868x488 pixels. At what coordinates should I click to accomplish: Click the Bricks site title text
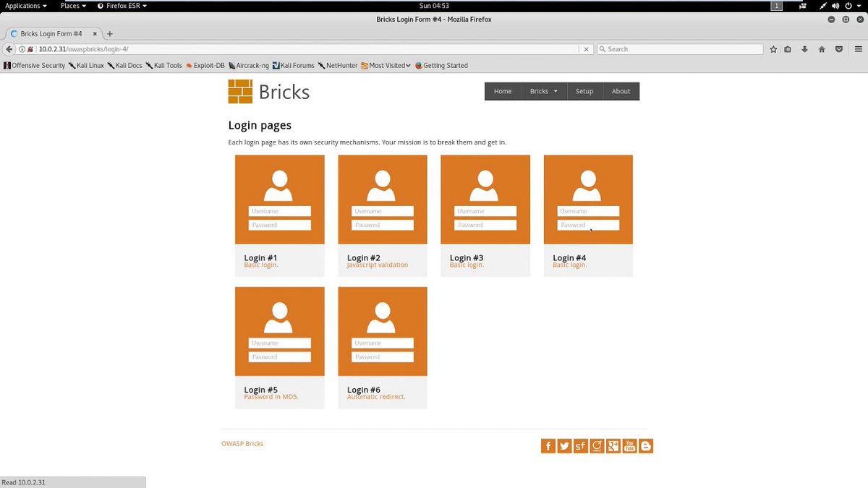tap(284, 92)
